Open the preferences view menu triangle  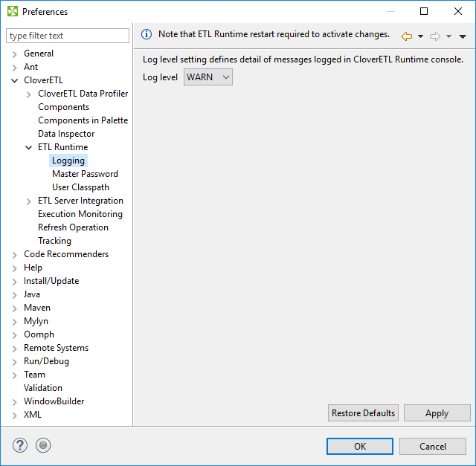click(463, 36)
